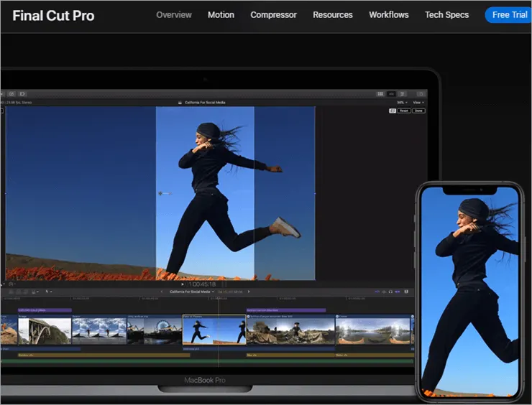Open the viewer zoom percentage dropdown
Viewport: 532px width, 405px height.
(402, 103)
